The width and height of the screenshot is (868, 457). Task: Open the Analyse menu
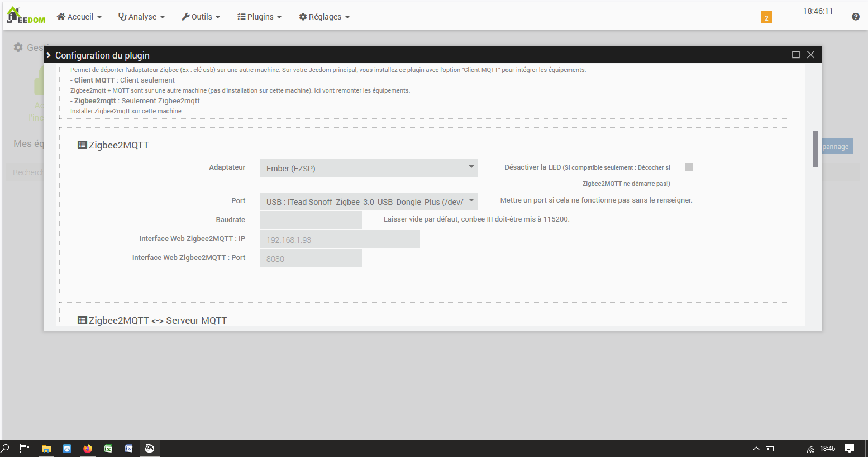142,17
